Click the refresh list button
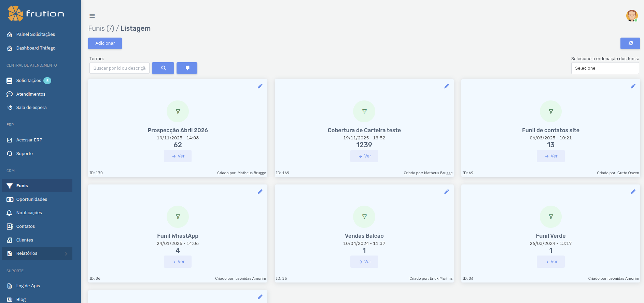644x303 pixels. [x=630, y=43]
